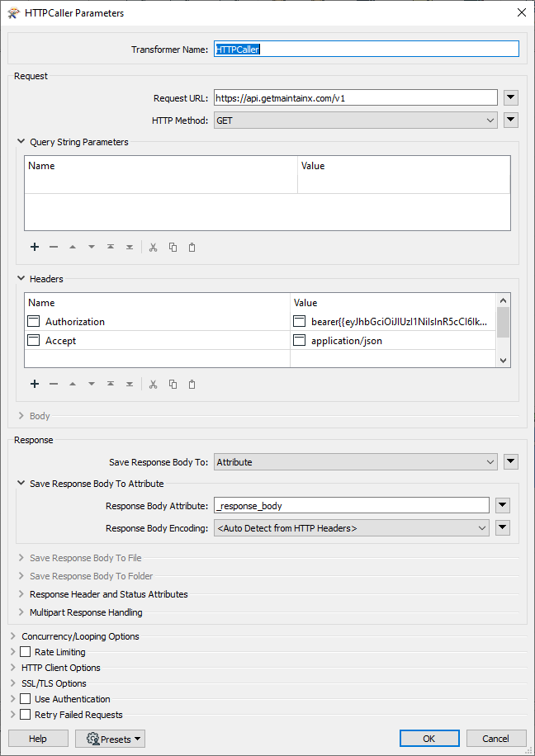
Task: Expand the Body section
Action: click(x=21, y=416)
